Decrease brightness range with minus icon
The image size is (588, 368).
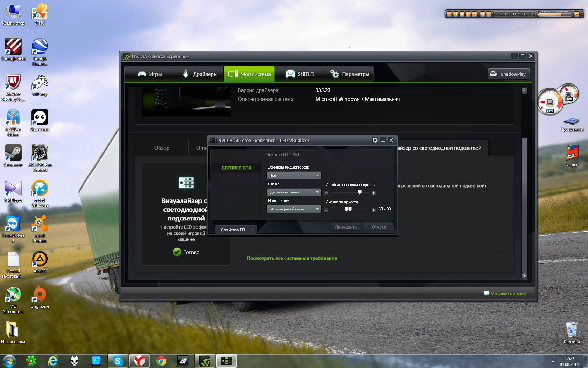pyautogui.click(x=326, y=210)
